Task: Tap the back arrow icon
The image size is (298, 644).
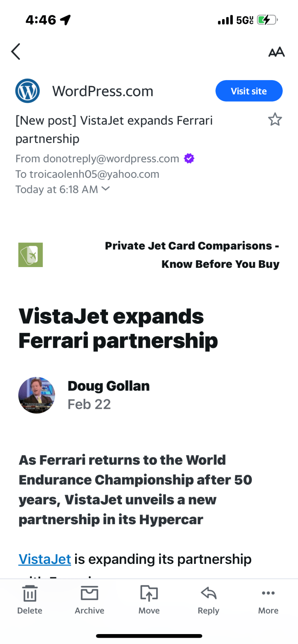Action: coord(16,52)
